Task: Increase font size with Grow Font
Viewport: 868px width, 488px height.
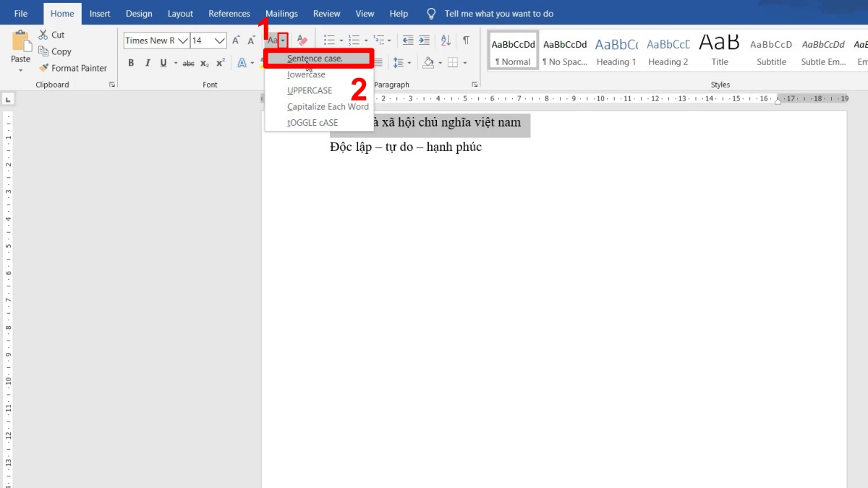Action: tap(236, 40)
